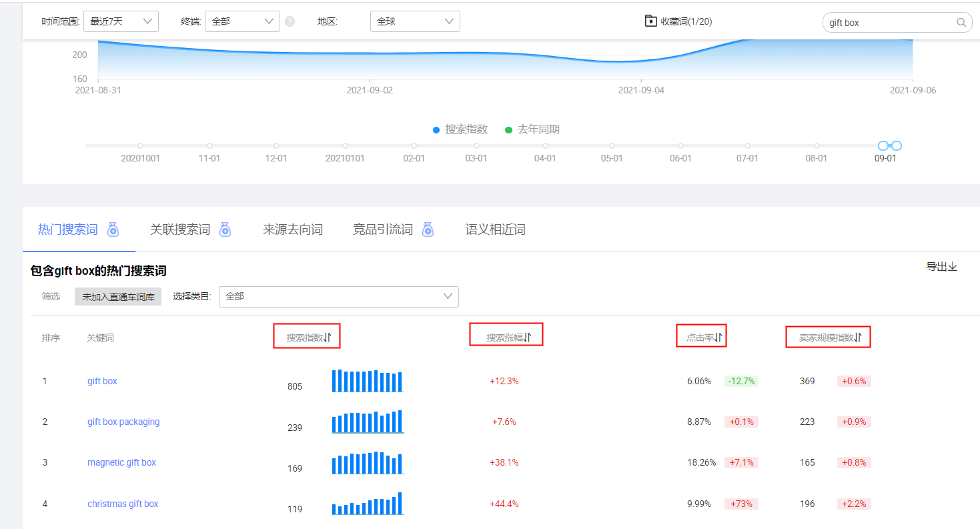
Task: Switch to 关联搜索词 tab
Action: (180, 229)
